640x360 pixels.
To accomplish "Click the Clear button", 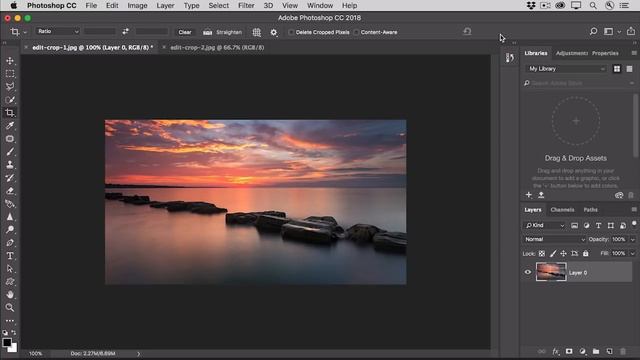I will 185,32.
